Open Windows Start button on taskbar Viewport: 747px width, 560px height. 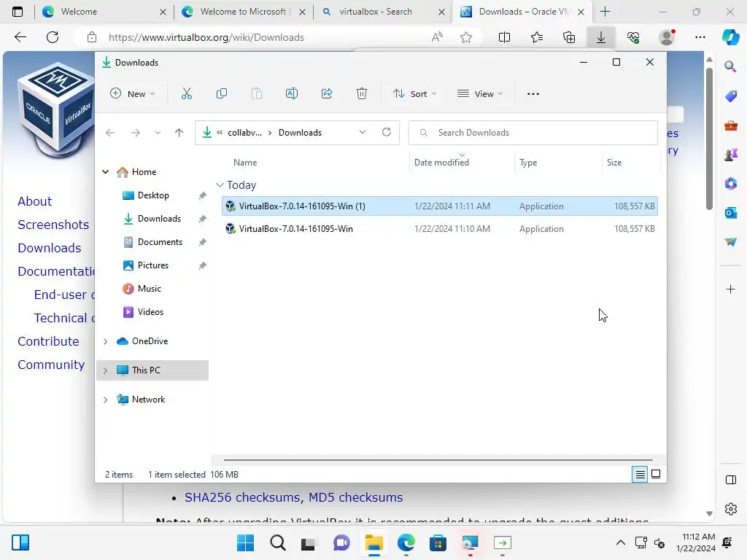pos(245,542)
